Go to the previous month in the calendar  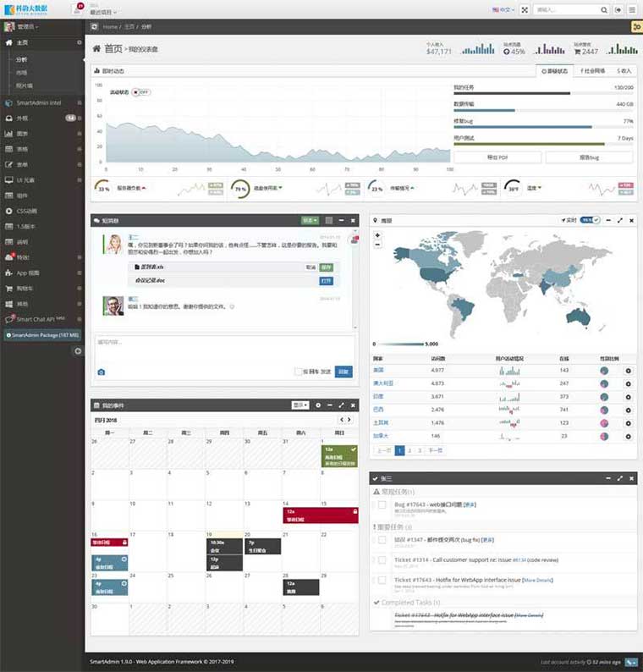coord(342,420)
